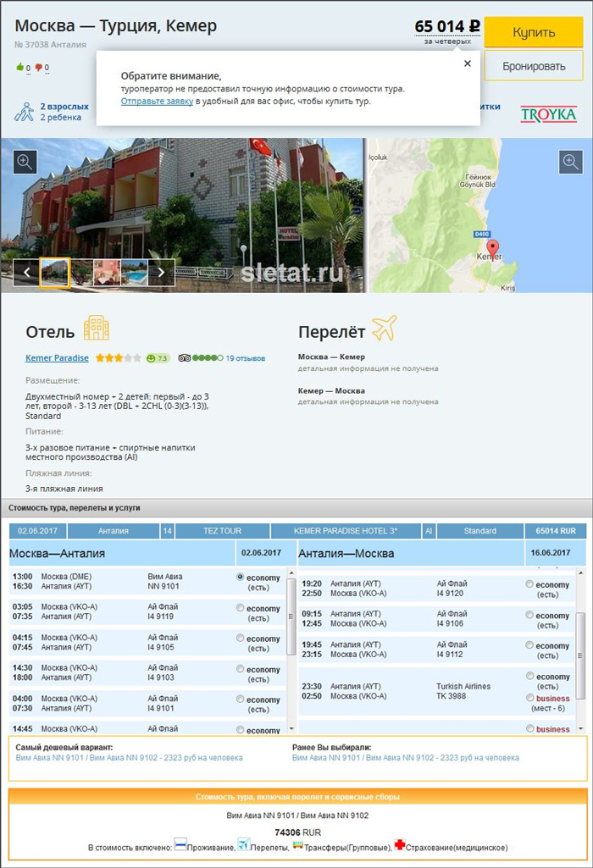The height and width of the screenshot is (868, 593).
Task: Open the Kemer Paradise hotel link
Action: (x=57, y=357)
